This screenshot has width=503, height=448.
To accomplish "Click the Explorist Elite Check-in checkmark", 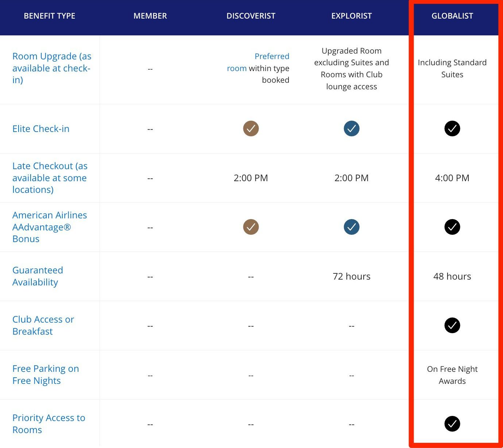I will [x=351, y=128].
